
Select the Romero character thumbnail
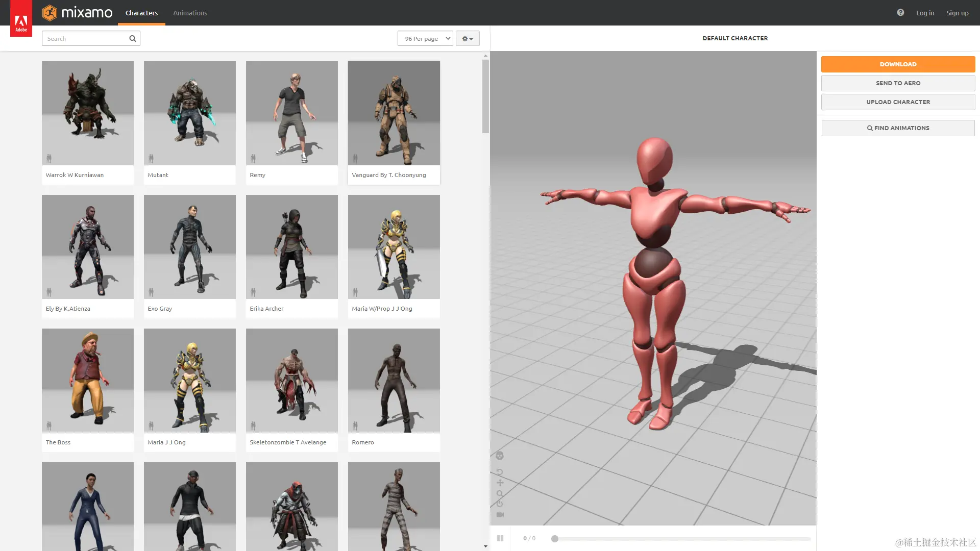click(394, 381)
